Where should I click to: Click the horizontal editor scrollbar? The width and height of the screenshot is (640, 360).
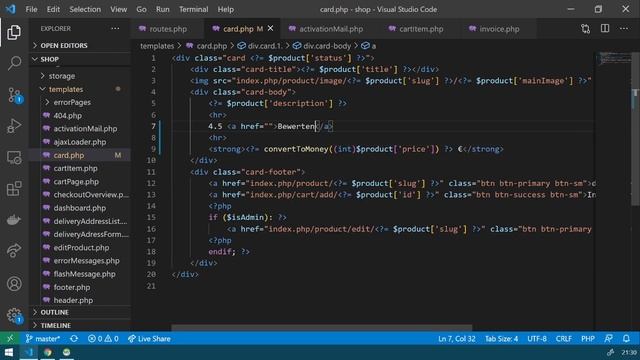(x=321, y=328)
